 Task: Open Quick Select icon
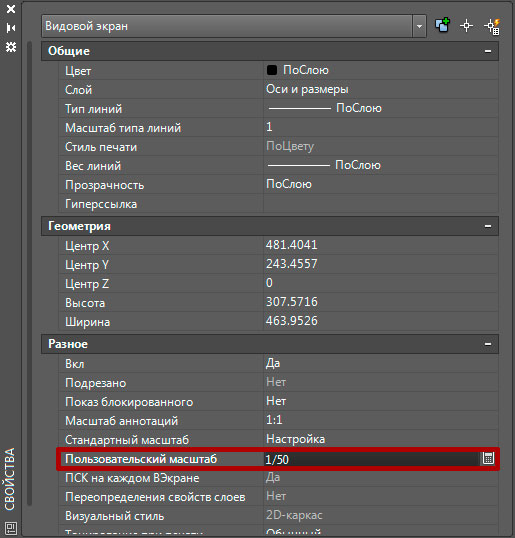coord(492,26)
